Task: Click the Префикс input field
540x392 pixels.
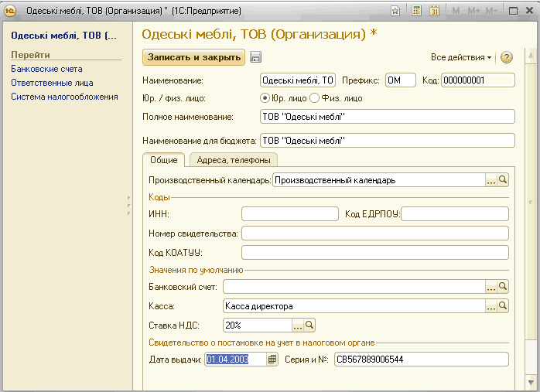Action: [401, 80]
